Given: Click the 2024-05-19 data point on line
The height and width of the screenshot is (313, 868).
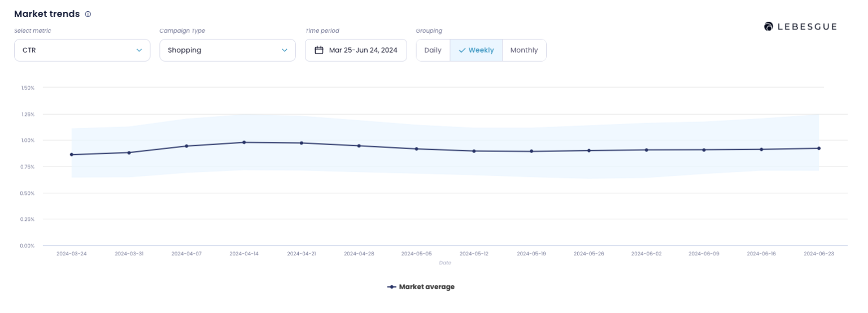Looking at the screenshot, I should (531, 151).
